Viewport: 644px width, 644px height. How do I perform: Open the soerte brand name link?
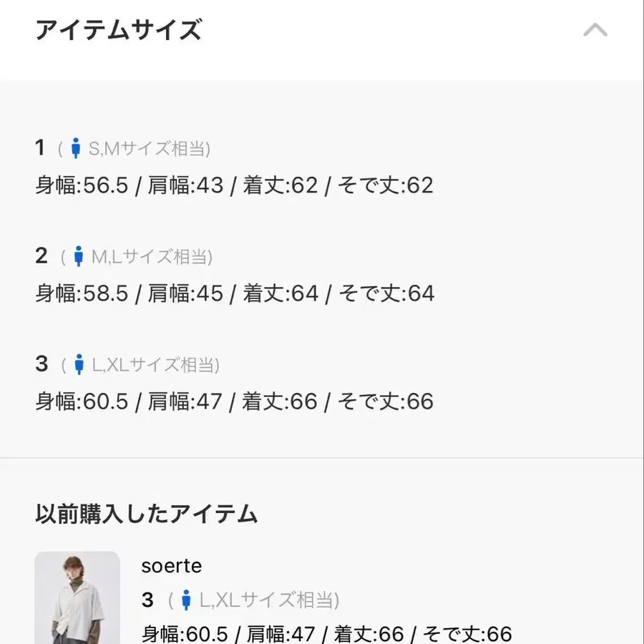coord(172,566)
